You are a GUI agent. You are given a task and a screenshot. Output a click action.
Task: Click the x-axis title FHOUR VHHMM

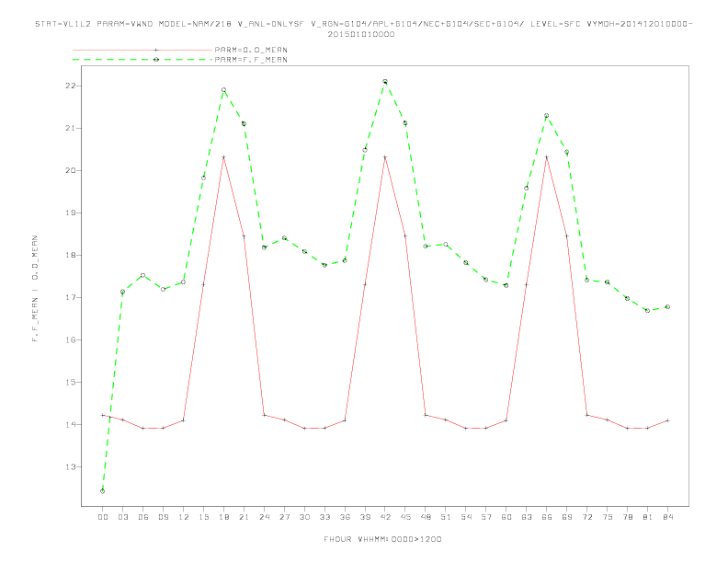click(382, 539)
